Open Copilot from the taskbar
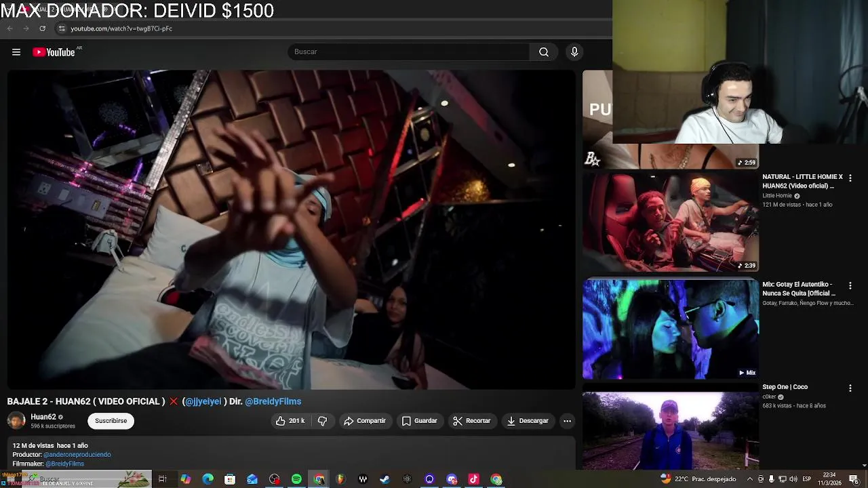The width and height of the screenshot is (868, 488). tap(185, 479)
